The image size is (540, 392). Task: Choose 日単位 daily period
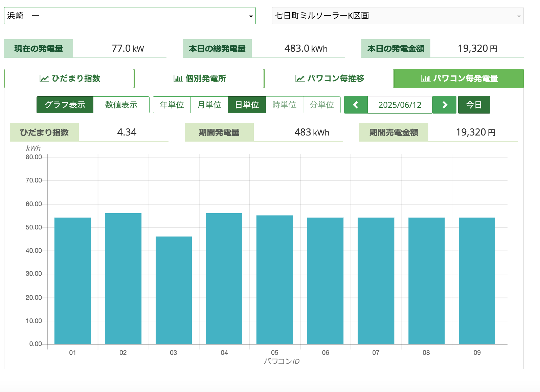click(247, 105)
